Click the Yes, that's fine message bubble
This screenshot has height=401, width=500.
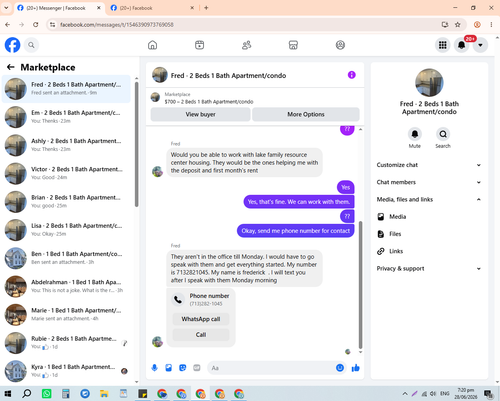tap(299, 202)
